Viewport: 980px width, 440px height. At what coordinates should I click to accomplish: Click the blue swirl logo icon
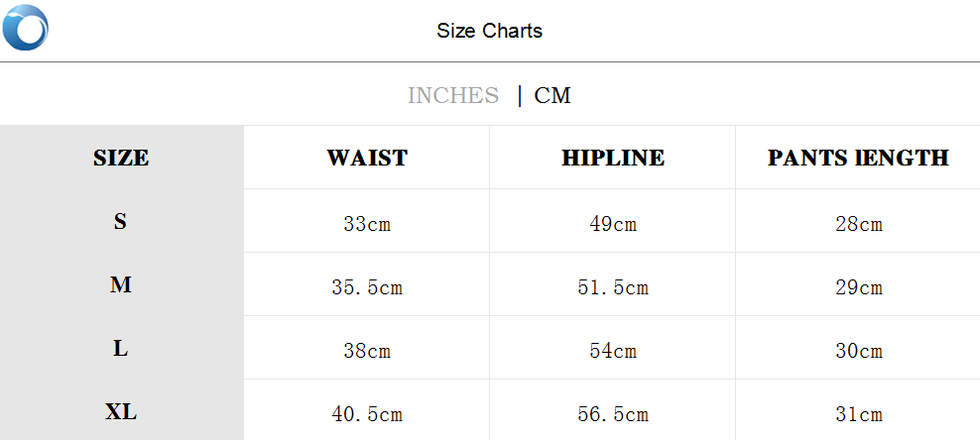(x=26, y=28)
